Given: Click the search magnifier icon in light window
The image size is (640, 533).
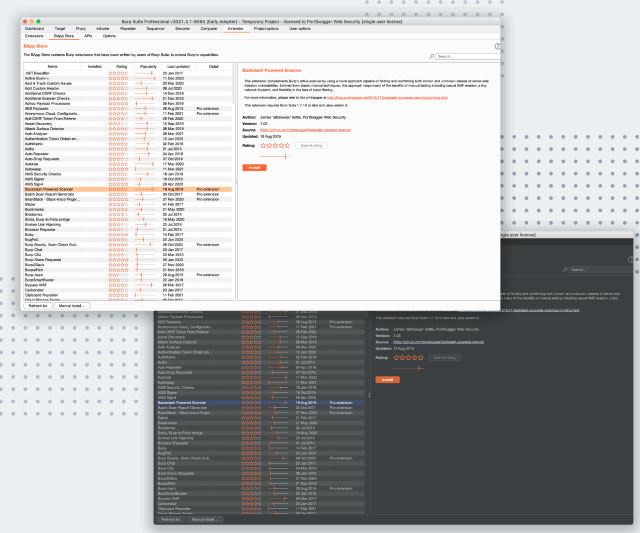Looking at the screenshot, I should pyautogui.click(x=431, y=56).
